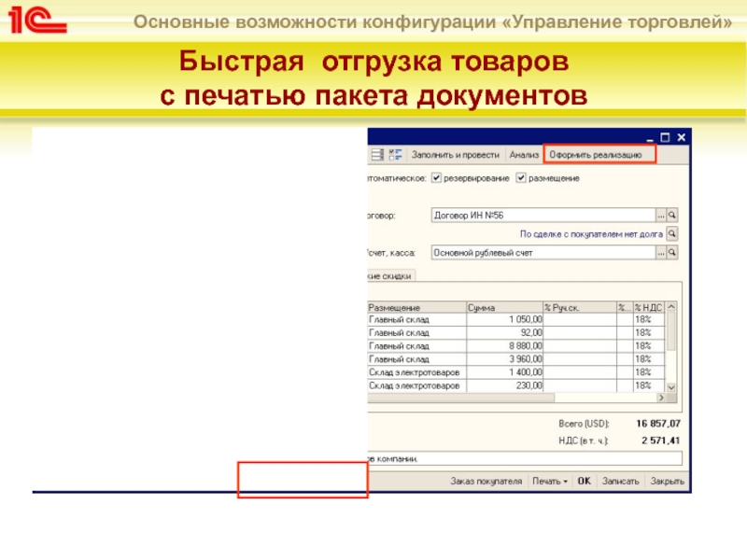Open magnifier next to Договор ИН №56
The width and height of the screenshot is (747, 560).
671,216
